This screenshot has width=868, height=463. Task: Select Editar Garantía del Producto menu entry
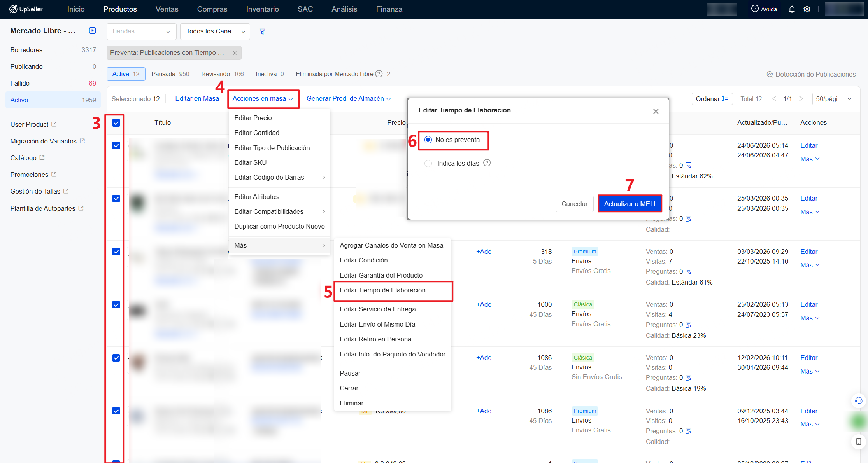(393, 276)
